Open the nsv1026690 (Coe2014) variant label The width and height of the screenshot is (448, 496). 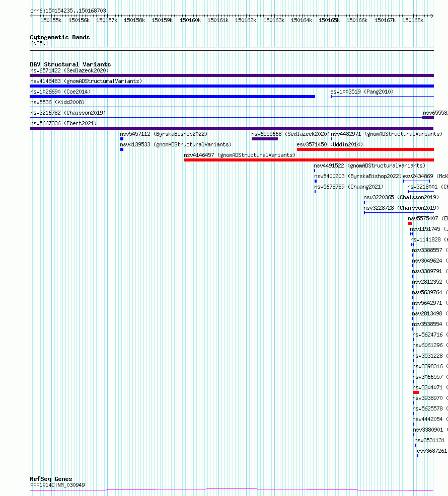click(x=60, y=92)
